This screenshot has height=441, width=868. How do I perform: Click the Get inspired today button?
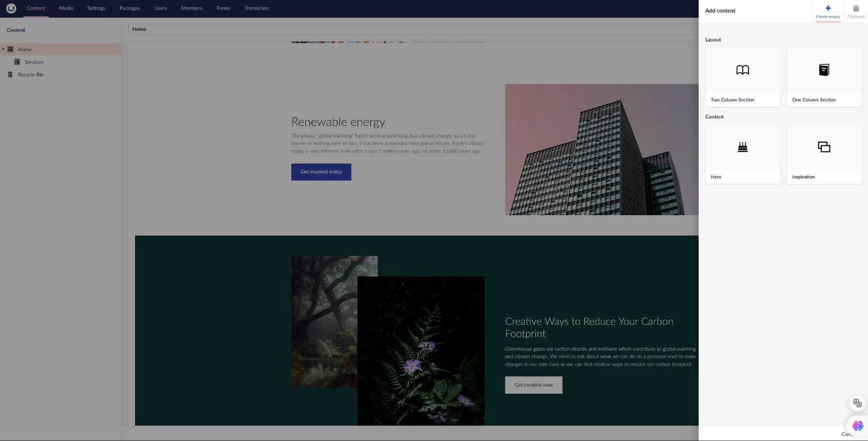coord(321,172)
